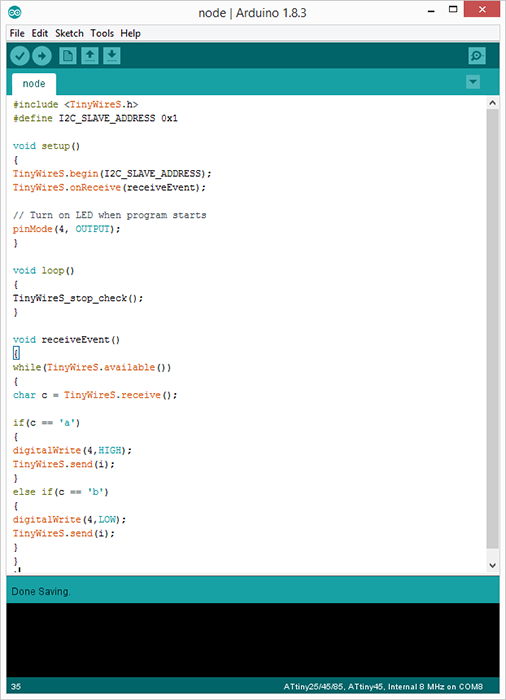
Task: Click the Arduino logo in title bar
Action: tap(15, 12)
